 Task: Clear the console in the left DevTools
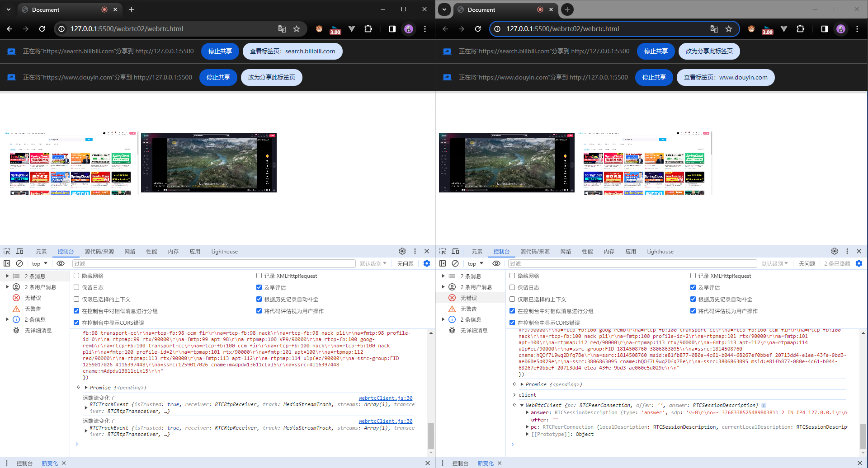19,263
